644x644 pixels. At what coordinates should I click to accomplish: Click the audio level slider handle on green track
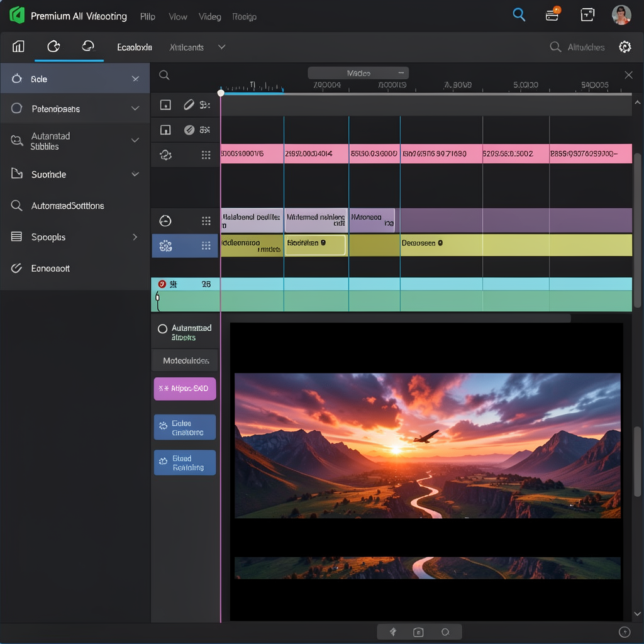pos(158,297)
